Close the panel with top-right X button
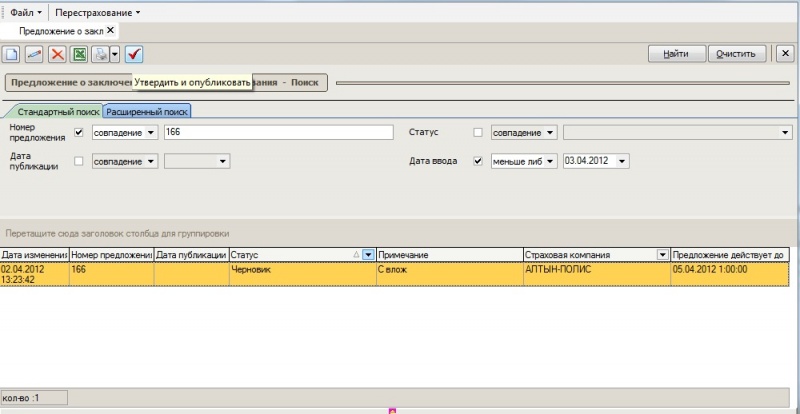800x414 pixels. [x=785, y=54]
